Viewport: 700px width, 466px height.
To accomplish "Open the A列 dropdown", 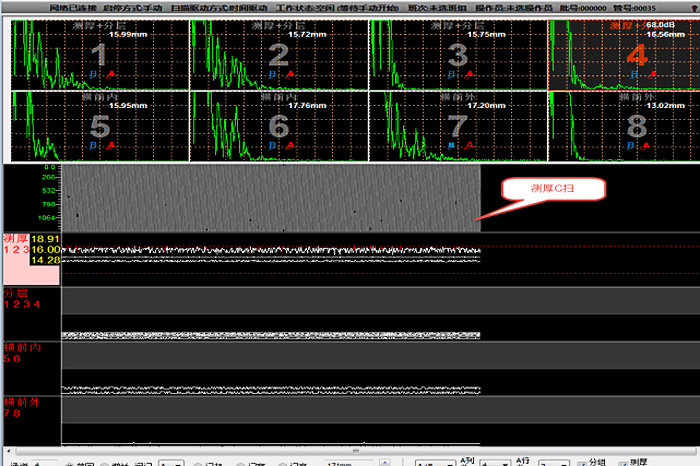I will (495, 463).
